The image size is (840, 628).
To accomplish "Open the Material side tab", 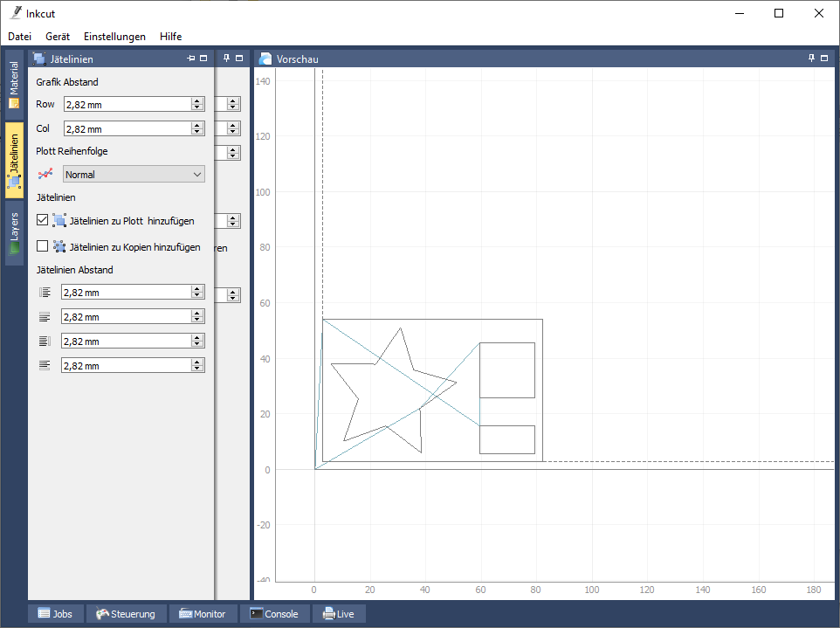I will click(x=14, y=84).
